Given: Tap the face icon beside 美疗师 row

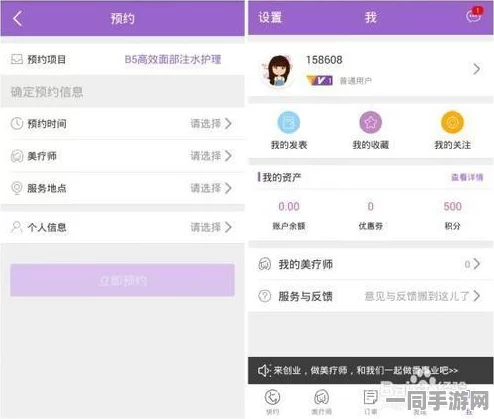Looking at the screenshot, I should (17, 156).
